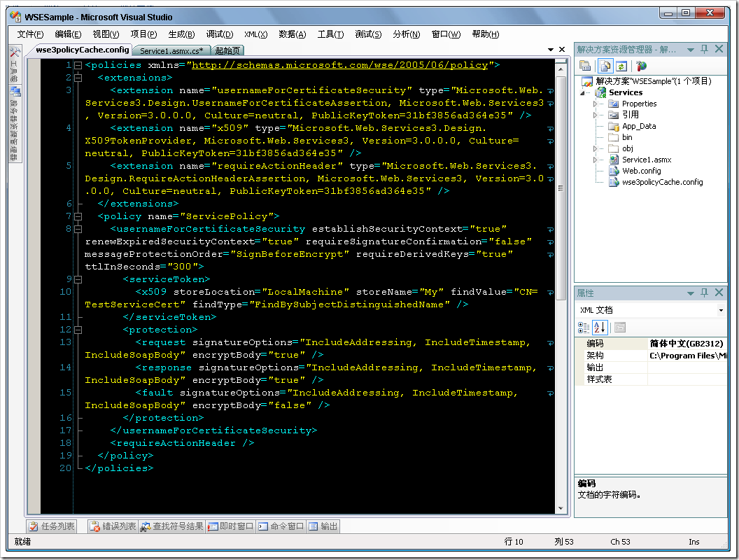Open the schema URL link on line 1
This screenshot has width=739, height=560.
coord(339,65)
